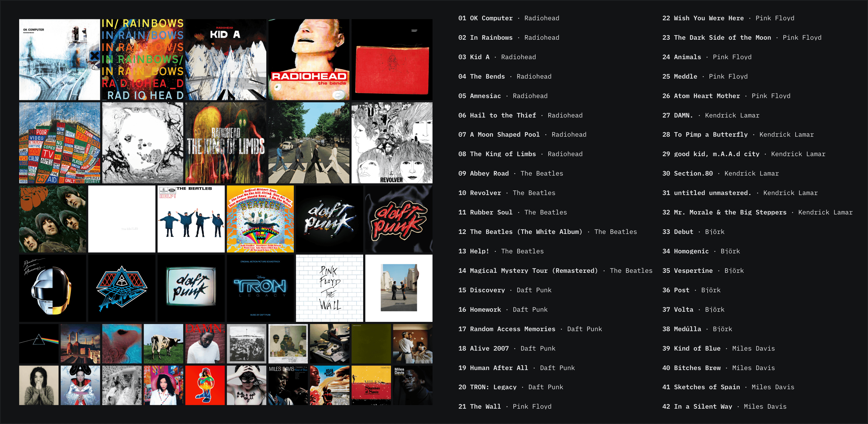
Task: Select '42 In a Silent Way' entry
Action: pos(724,407)
